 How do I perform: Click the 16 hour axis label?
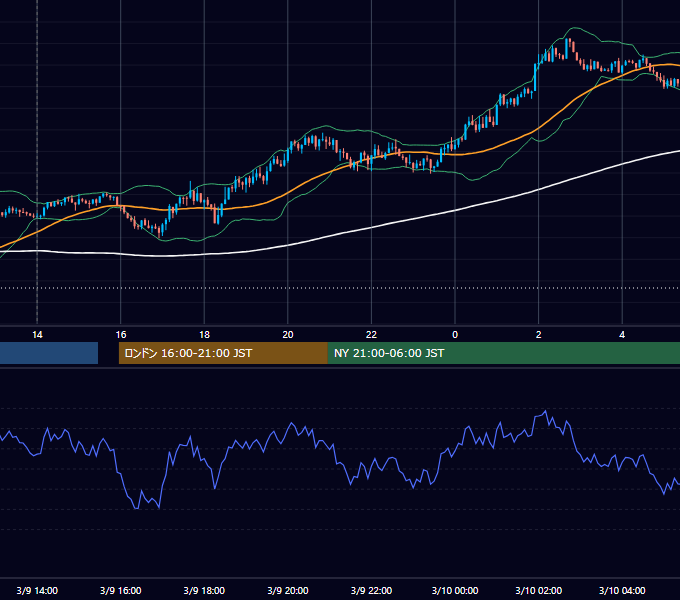[121, 335]
